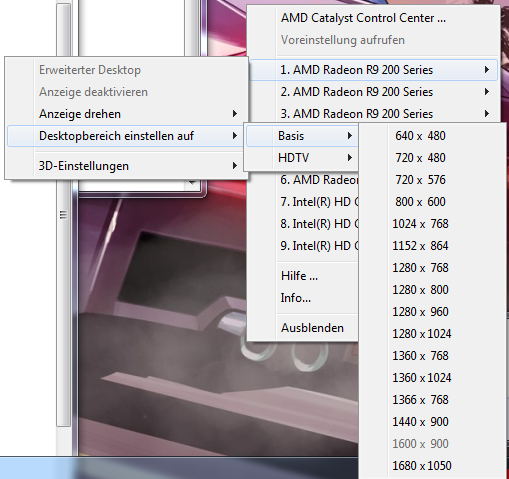Set resolution to 1152 x 864
509x479 pixels.
[432, 246]
